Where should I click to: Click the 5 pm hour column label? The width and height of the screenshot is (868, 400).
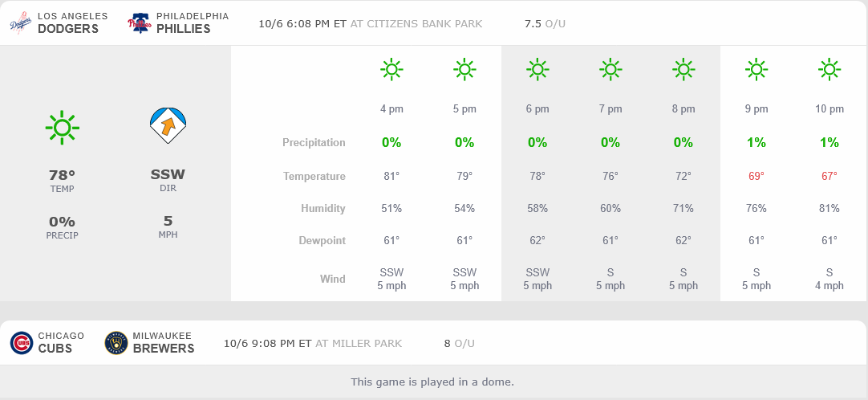464,109
